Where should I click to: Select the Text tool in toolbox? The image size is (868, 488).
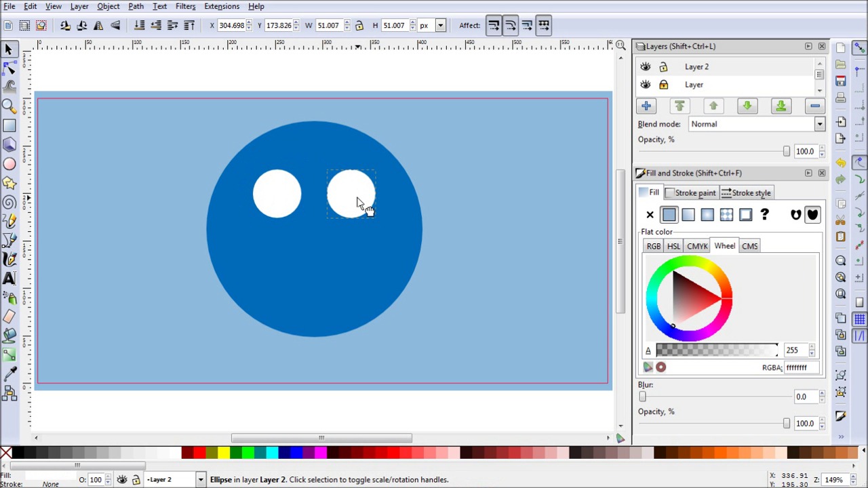pos(9,279)
